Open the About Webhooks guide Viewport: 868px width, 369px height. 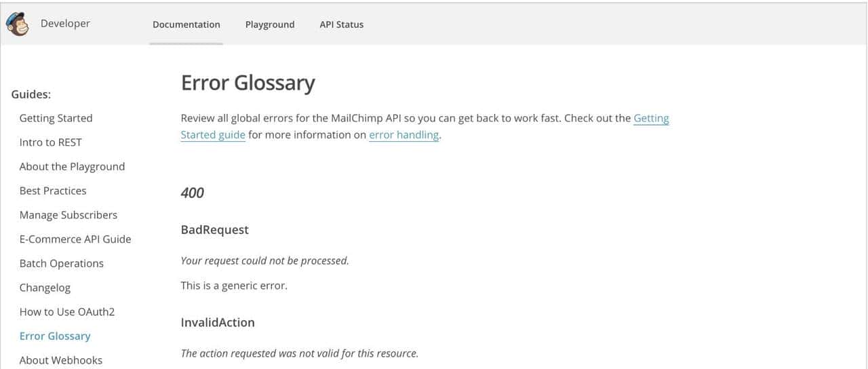coord(61,360)
